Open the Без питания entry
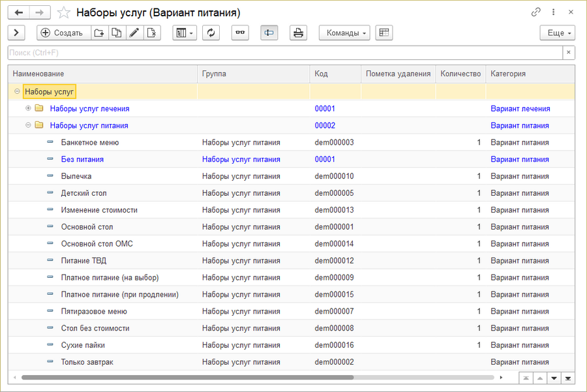Image resolution: width=587 pixels, height=392 pixels. click(x=82, y=159)
